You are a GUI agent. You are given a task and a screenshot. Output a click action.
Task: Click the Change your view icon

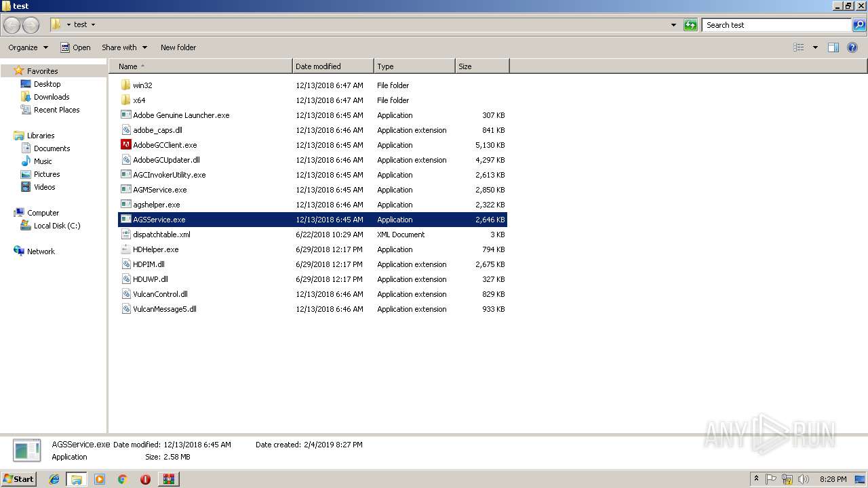pyautogui.click(x=799, y=47)
